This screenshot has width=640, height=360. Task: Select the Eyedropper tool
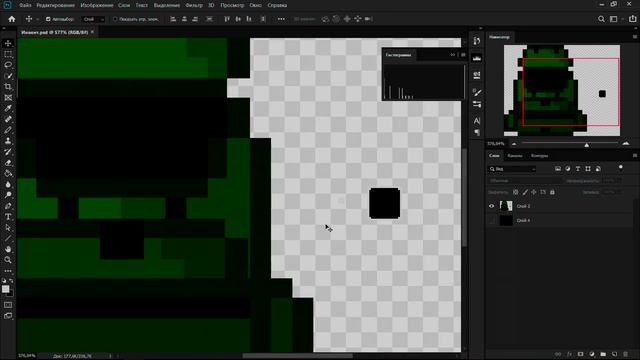[x=8, y=109]
